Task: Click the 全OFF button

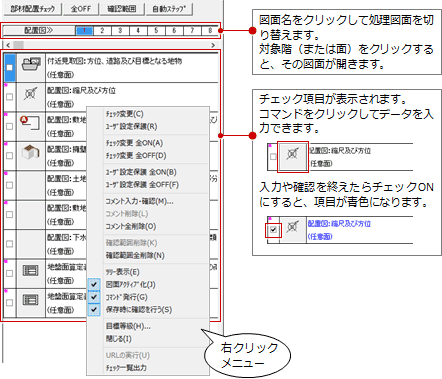Action: [x=81, y=9]
